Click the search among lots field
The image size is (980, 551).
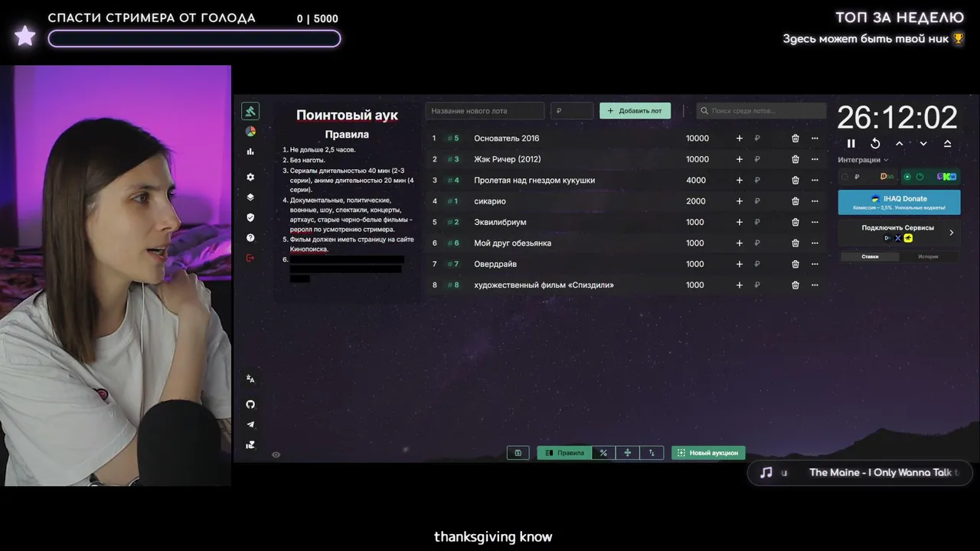click(761, 111)
